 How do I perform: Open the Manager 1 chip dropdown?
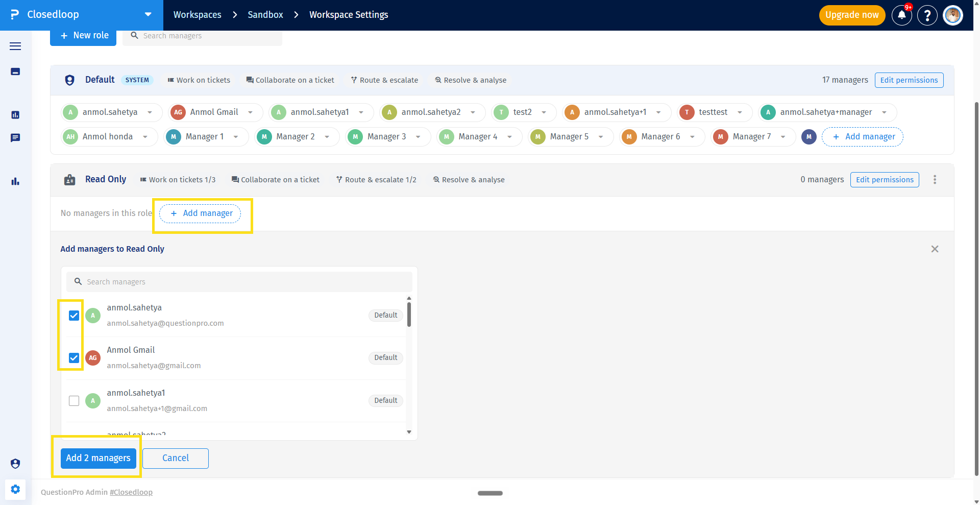coord(236,137)
